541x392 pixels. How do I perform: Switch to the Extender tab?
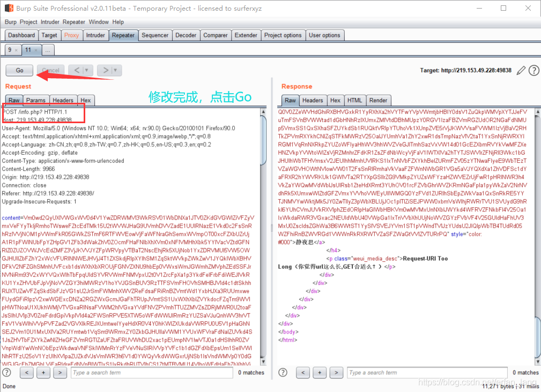point(246,35)
